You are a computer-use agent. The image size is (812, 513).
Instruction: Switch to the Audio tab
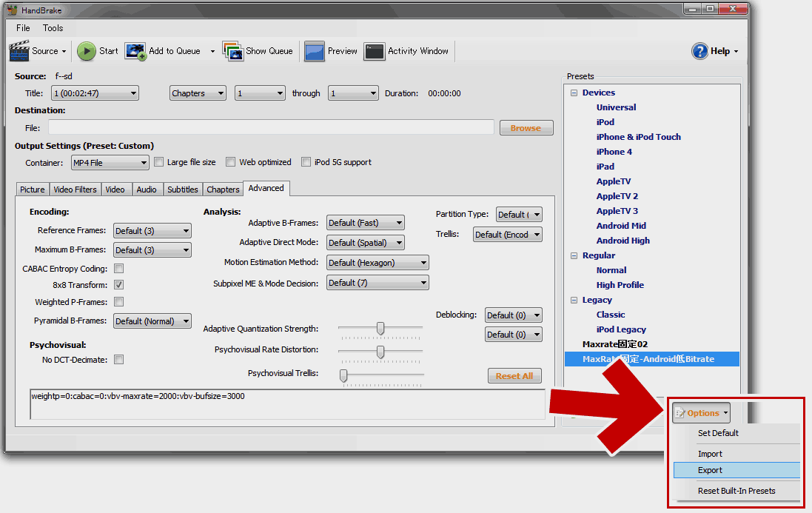pyautogui.click(x=147, y=189)
